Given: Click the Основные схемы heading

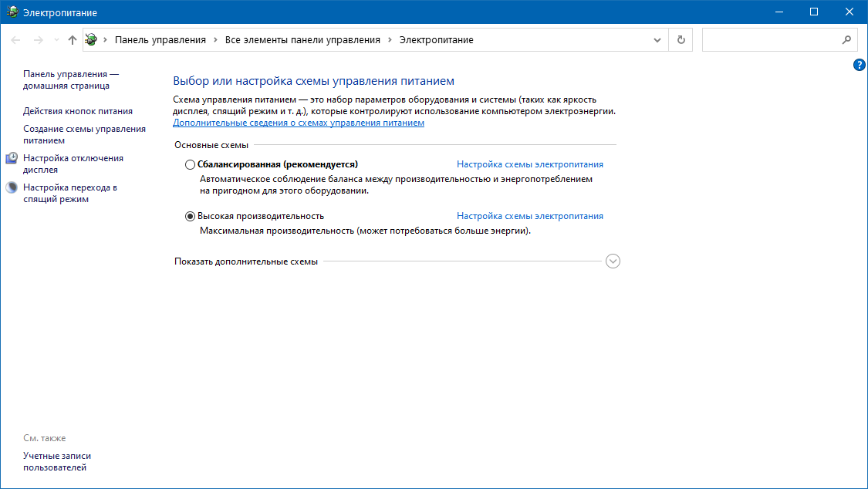Looking at the screenshot, I should pyautogui.click(x=211, y=145).
